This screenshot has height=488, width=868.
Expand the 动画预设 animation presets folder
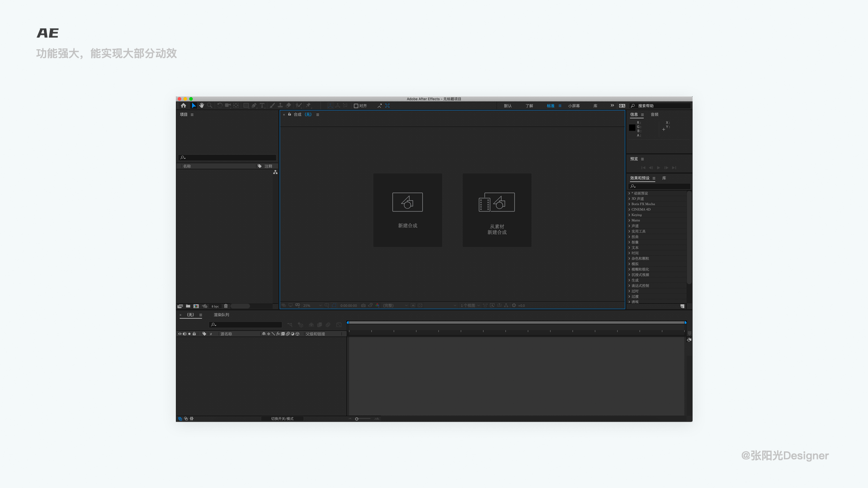(x=629, y=193)
